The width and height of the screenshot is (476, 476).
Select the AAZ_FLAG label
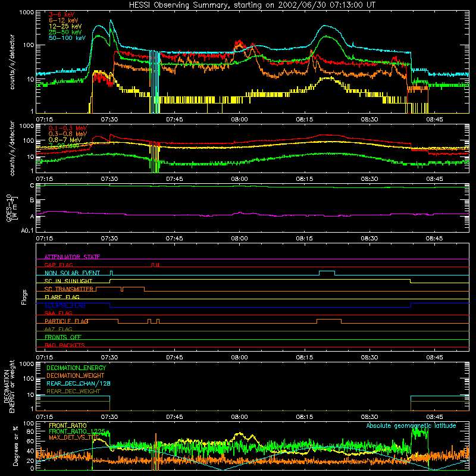point(58,329)
